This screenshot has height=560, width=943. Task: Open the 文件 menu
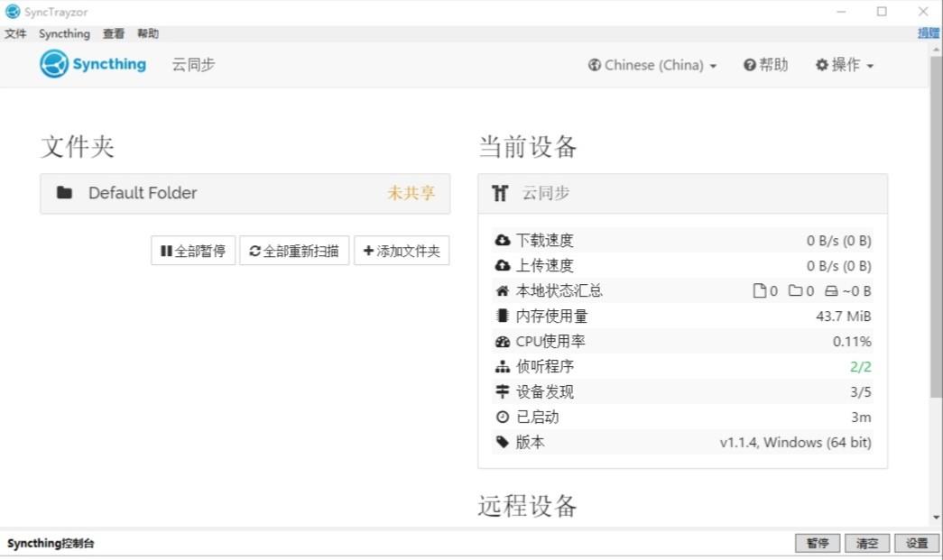tap(15, 33)
